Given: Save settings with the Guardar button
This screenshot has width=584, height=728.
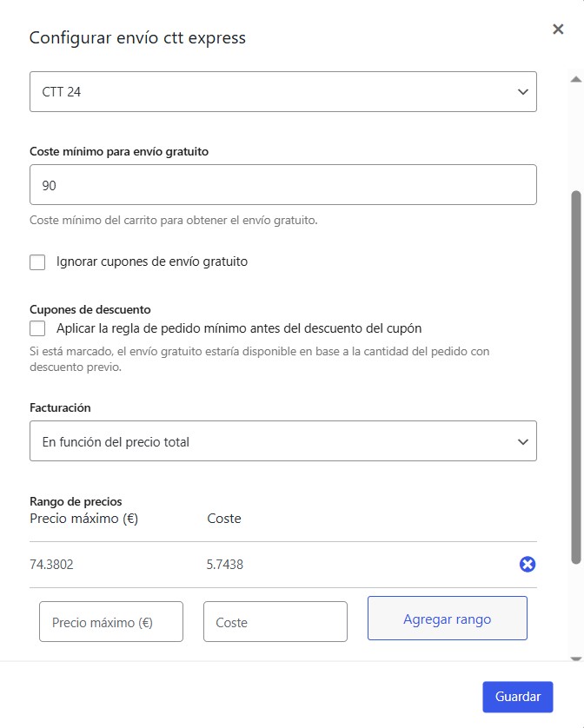Looking at the screenshot, I should (518, 697).
